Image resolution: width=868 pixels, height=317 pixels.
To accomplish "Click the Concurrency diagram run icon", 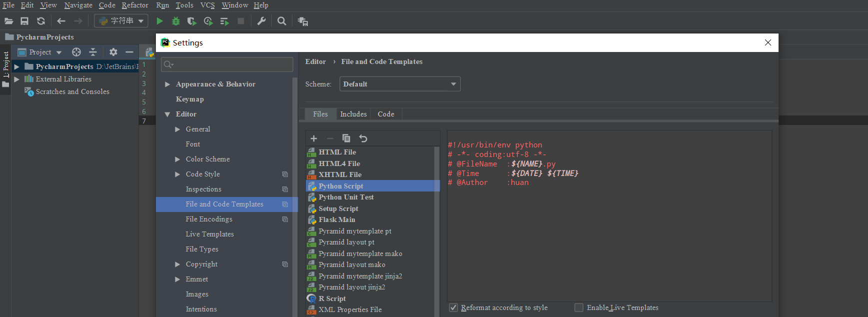I will (x=224, y=21).
